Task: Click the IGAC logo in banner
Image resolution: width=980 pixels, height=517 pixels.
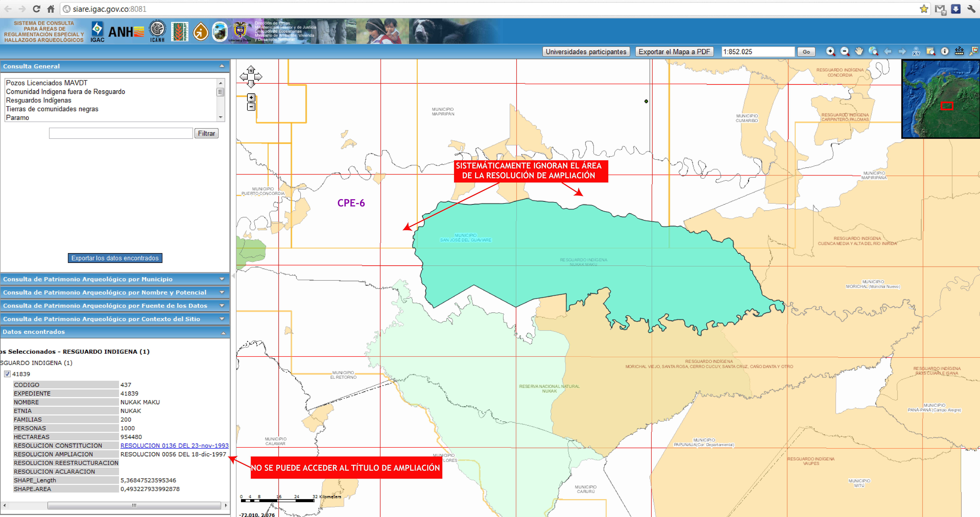Action: pyautogui.click(x=97, y=32)
